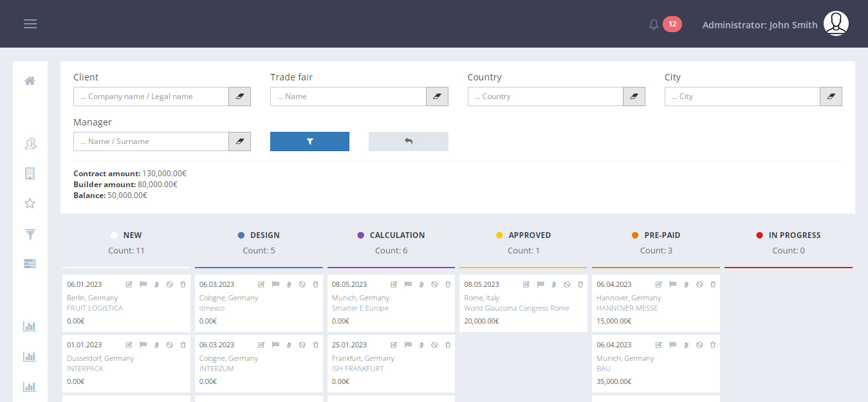Open the star favorites sidebar icon
The image size is (868, 402).
30,204
